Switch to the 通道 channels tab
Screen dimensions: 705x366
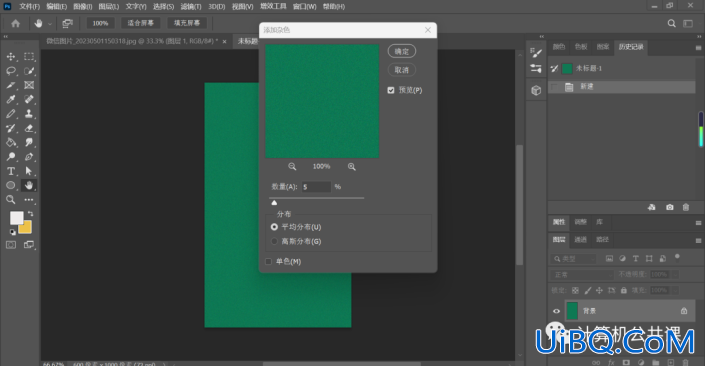click(x=580, y=240)
